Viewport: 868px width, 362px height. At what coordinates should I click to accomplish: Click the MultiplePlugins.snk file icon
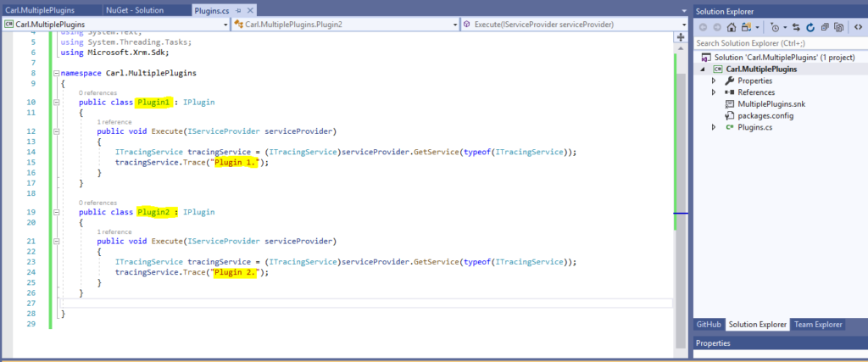(730, 104)
